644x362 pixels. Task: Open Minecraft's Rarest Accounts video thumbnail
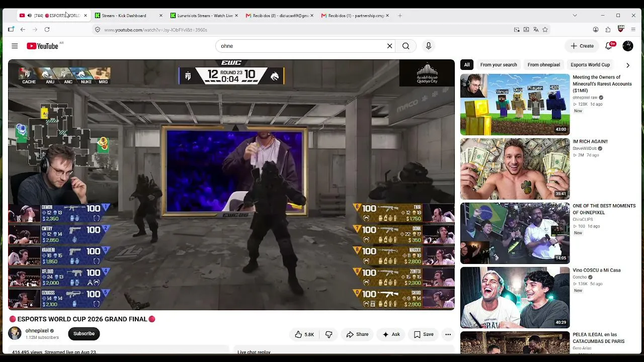pyautogui.click(x=515, y=105)
